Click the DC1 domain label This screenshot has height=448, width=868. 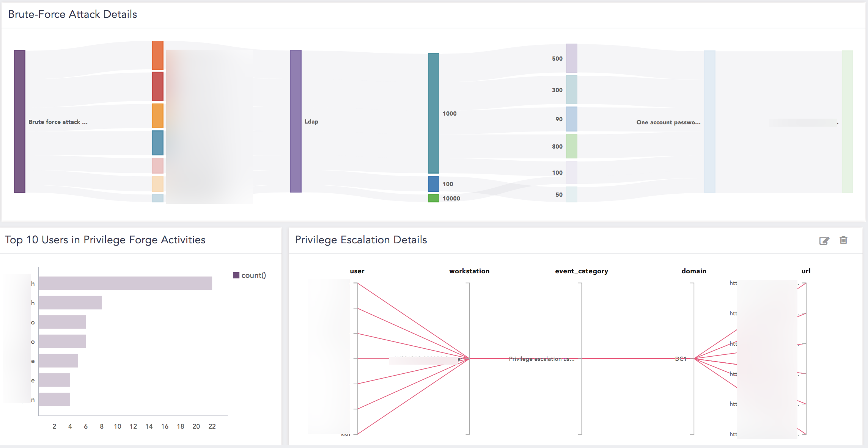(681, 359)
